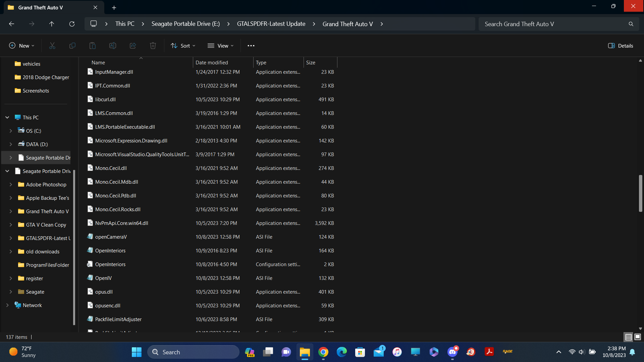Viewport: 644px width, 362px height.
Task: Click the Back navigation arrow
Action: (x=11, y=24)
